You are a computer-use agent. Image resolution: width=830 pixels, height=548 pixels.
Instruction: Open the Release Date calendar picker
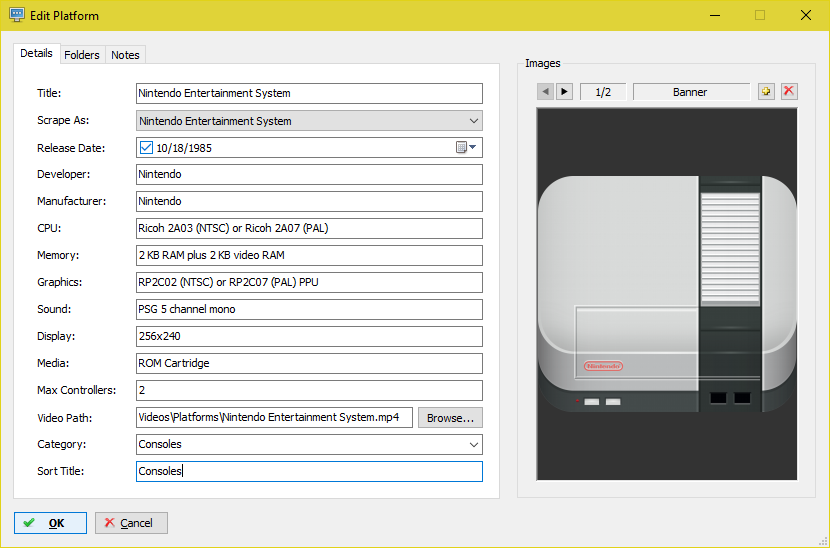click(x=466, y=148)
